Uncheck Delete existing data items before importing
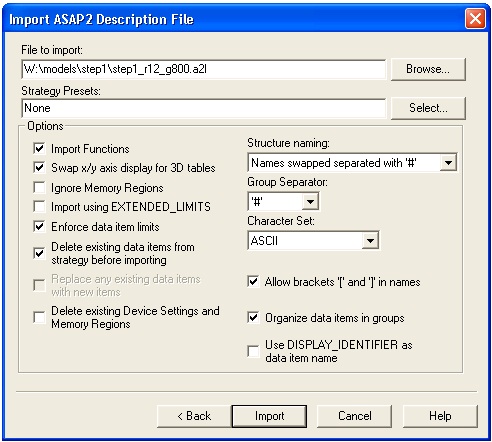 pyautogui.click(x=39, y=253)
